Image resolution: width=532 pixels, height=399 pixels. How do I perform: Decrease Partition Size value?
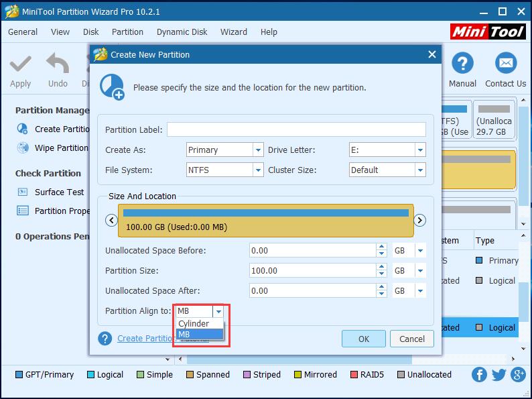coord(381,274)
